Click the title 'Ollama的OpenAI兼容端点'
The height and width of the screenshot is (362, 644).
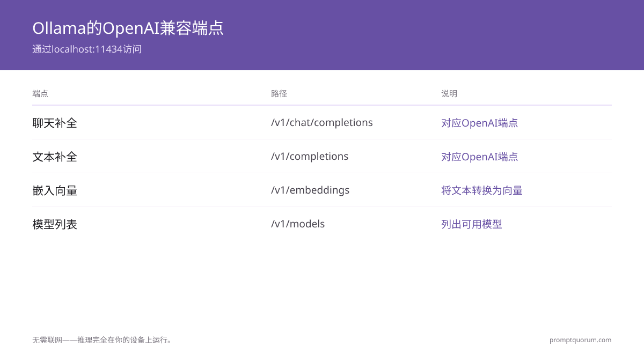[x=128, y=28]
